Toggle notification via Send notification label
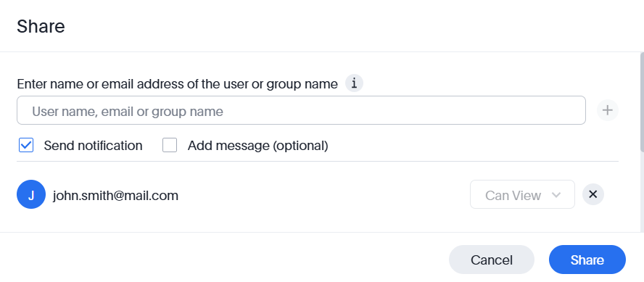This screenshot has width=644, height=282. 94,146
